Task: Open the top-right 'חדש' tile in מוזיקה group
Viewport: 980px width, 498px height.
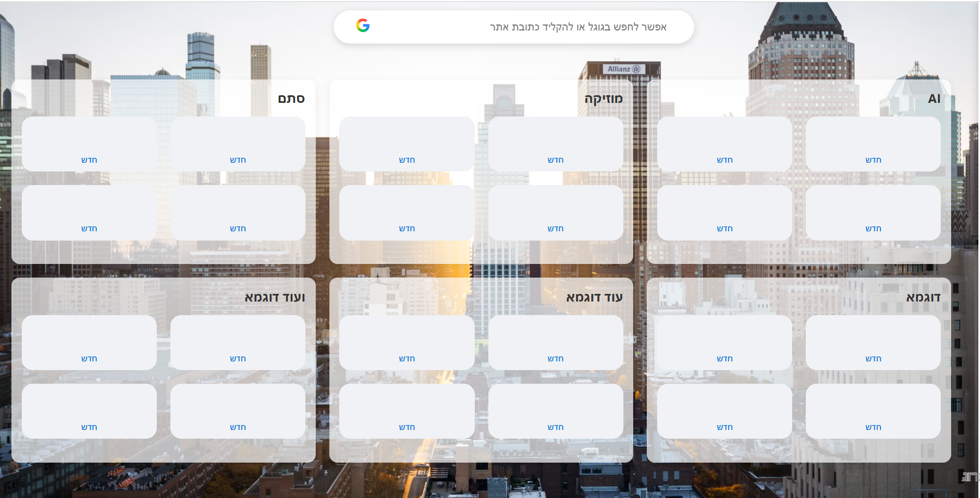Action: [555, 144]
